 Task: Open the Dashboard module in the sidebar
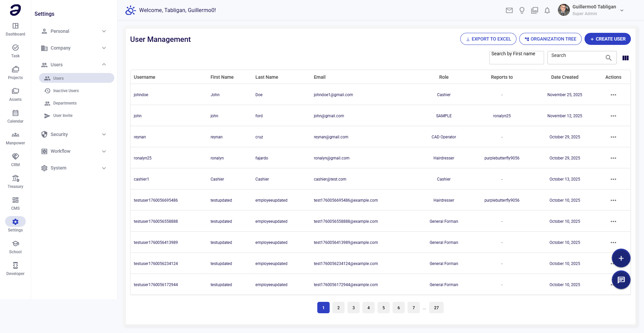coord(15,29)
